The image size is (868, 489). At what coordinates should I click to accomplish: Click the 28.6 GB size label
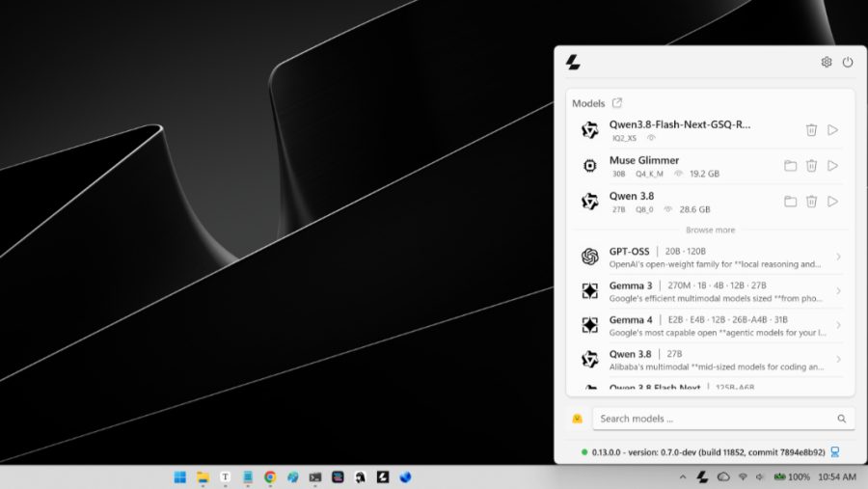click(x=694, y=209)
